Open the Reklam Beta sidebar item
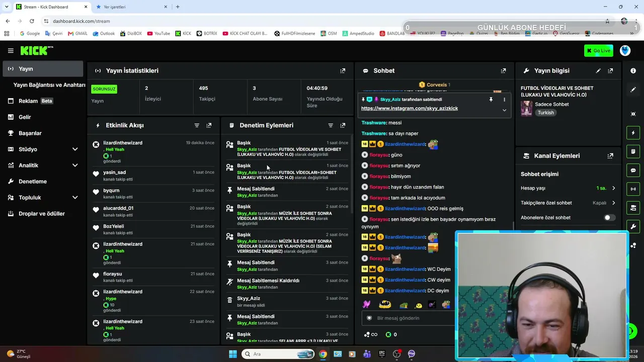 (43, 101)
